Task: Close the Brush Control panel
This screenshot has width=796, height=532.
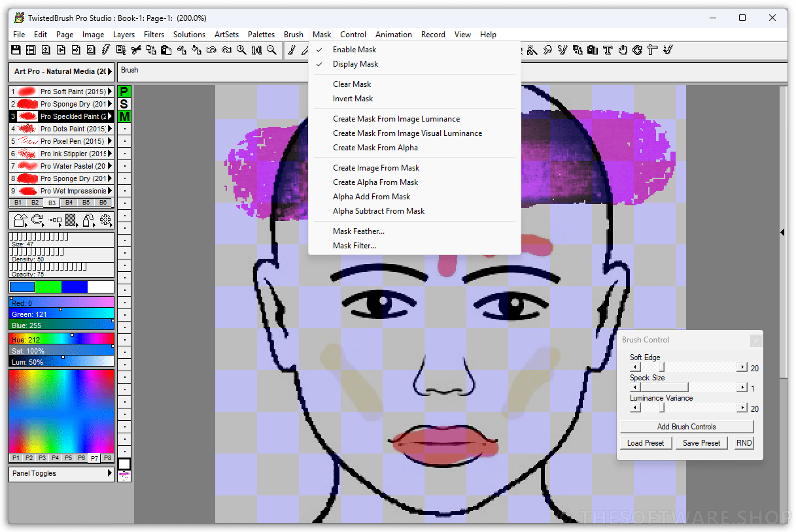Action: [755, 340]
